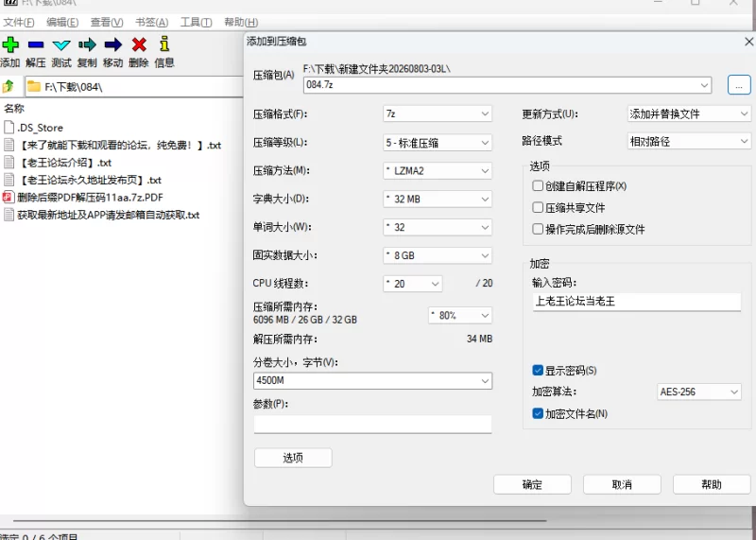Click the Delete (删除) red X icon

click(139, 44)
